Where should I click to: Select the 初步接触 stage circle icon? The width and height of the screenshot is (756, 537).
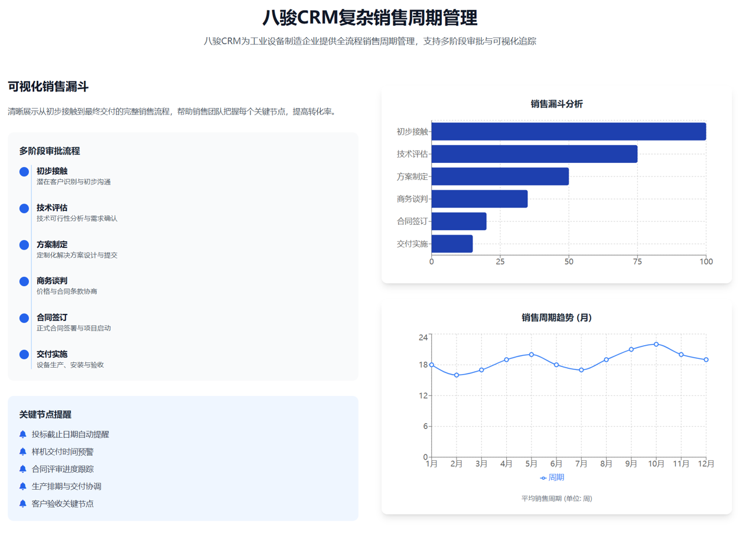[24, 171]
